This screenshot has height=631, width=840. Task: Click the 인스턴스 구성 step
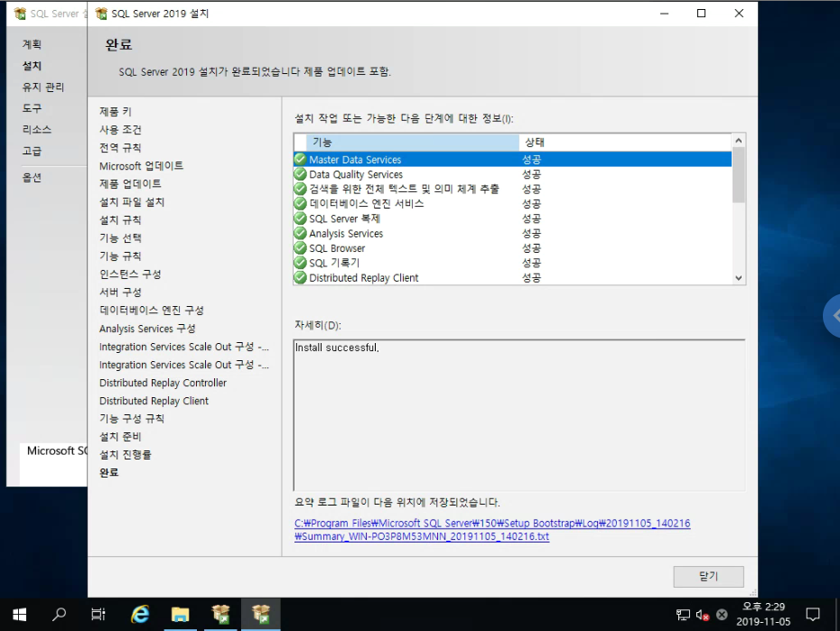click(x=130, y=274)
